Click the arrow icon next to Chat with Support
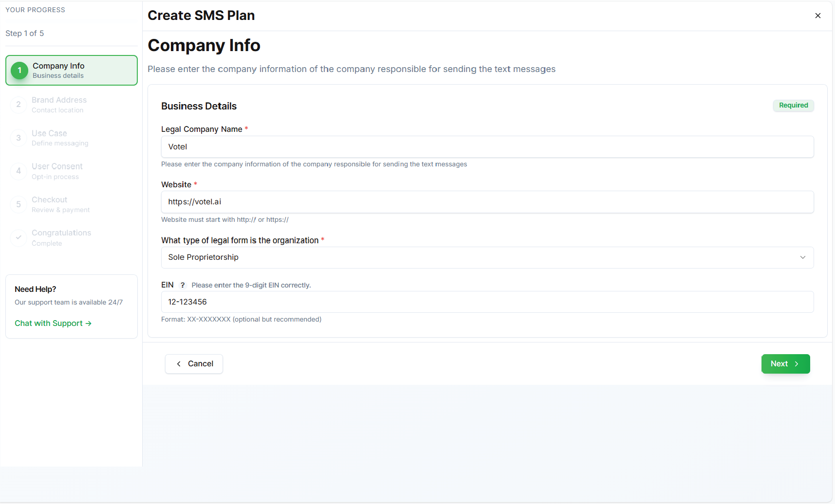Image resolution: width=835 pixels, height=504 pixels. point(89,323)
